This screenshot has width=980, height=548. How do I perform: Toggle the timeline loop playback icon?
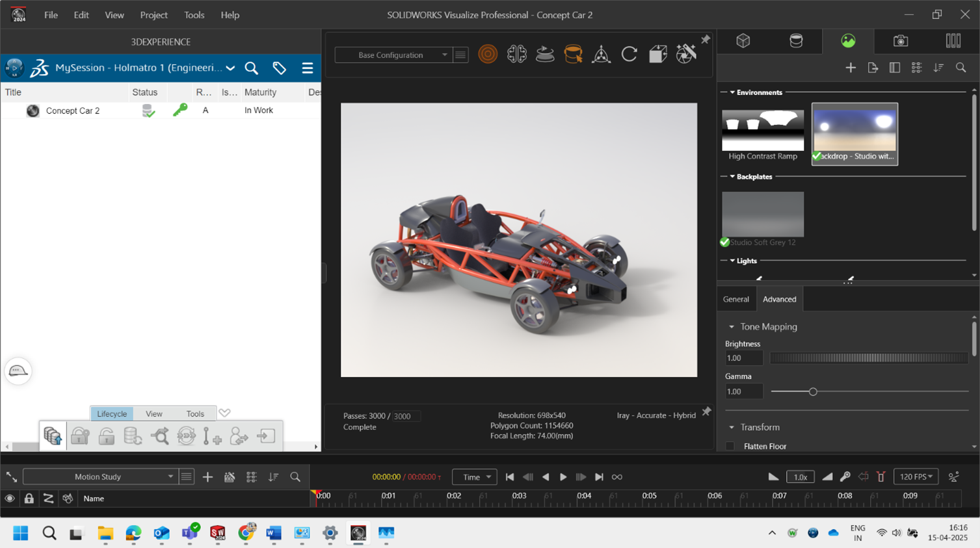pyautogui.click(x=617, y=477)
